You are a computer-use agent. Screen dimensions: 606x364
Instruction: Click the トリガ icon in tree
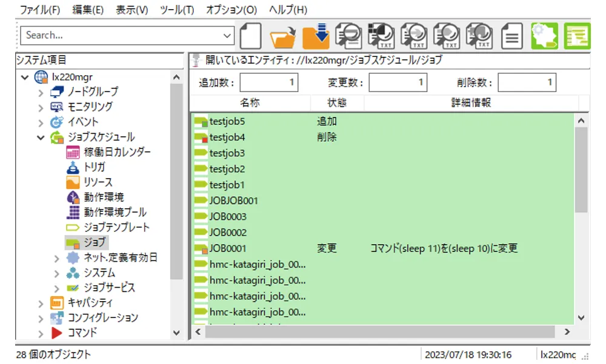(73, 167)
